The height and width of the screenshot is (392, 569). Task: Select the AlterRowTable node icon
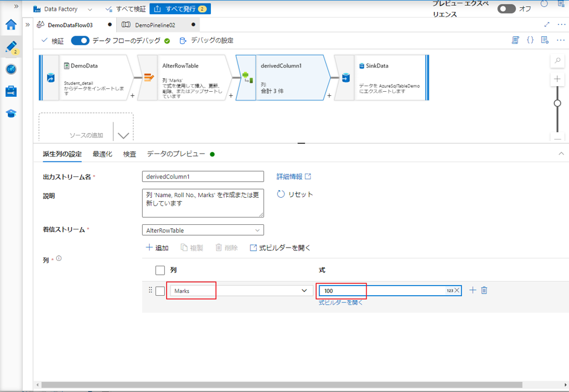tap(149, 78)
